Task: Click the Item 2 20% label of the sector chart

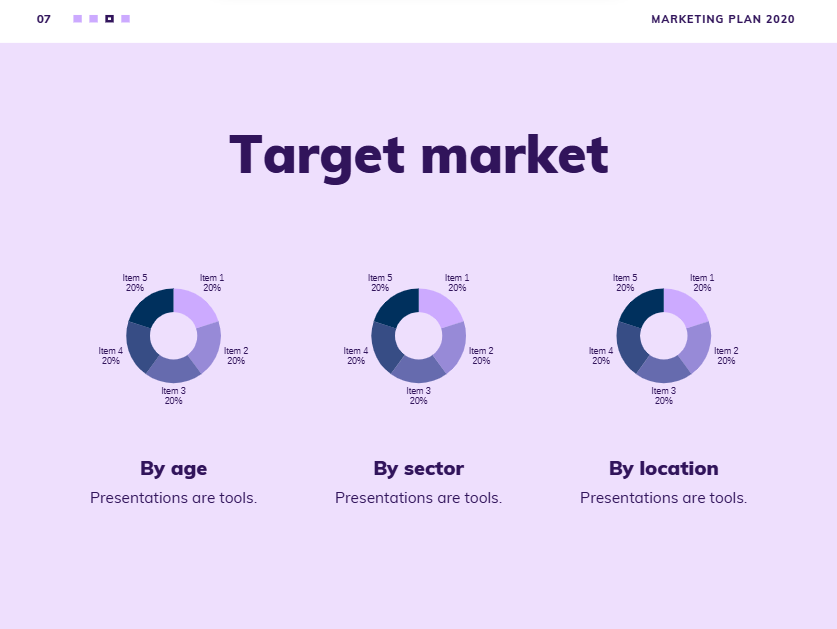Action: [481, 356]
